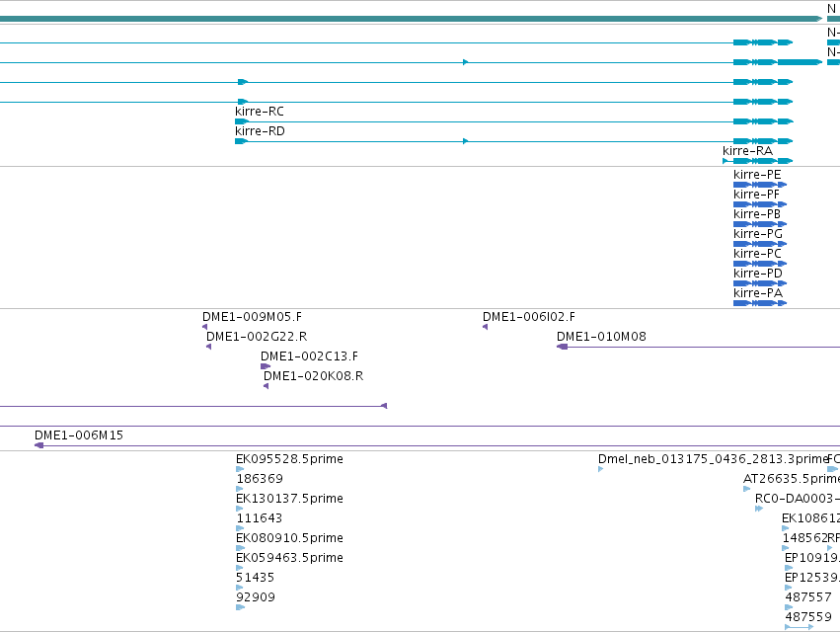Click the kirre-PA blue protein glyph
The image size is (840, 632).
click(x=760, y=303)
